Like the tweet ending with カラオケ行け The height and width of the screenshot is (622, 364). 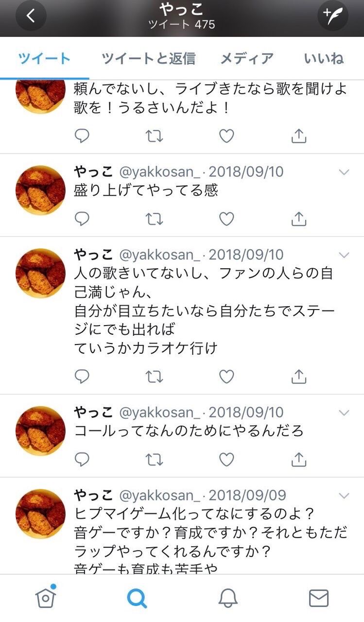226,376
